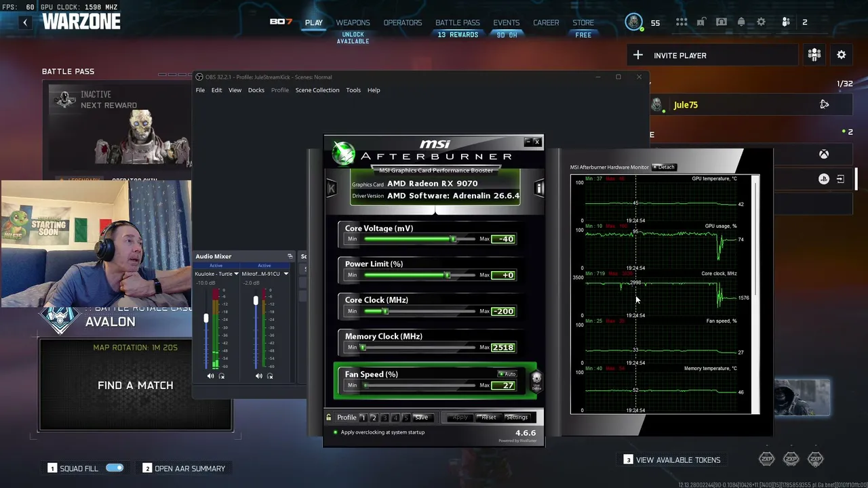Click the Afterburner K Kombustor side button
868x488 pixels.
[331, 188]
